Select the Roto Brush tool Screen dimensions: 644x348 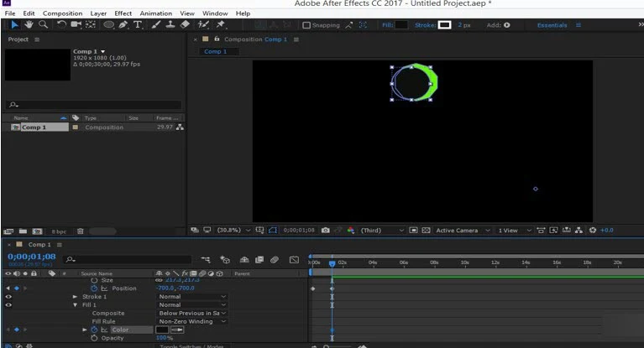[x=203, y=24]
